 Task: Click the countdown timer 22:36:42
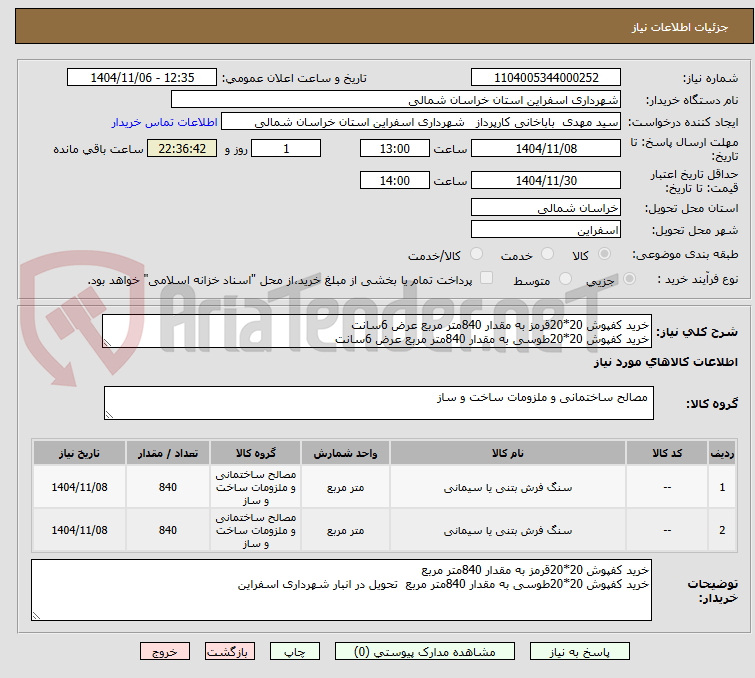(182, 148)
